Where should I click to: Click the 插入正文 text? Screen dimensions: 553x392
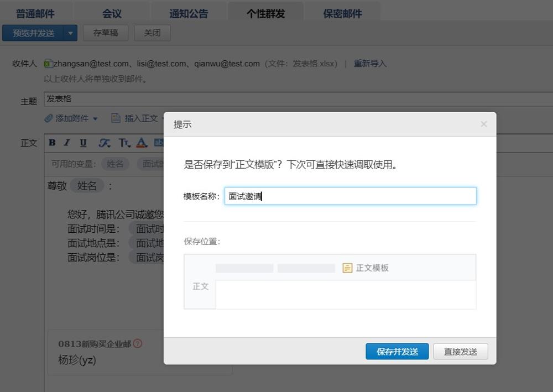pos(141,118)
